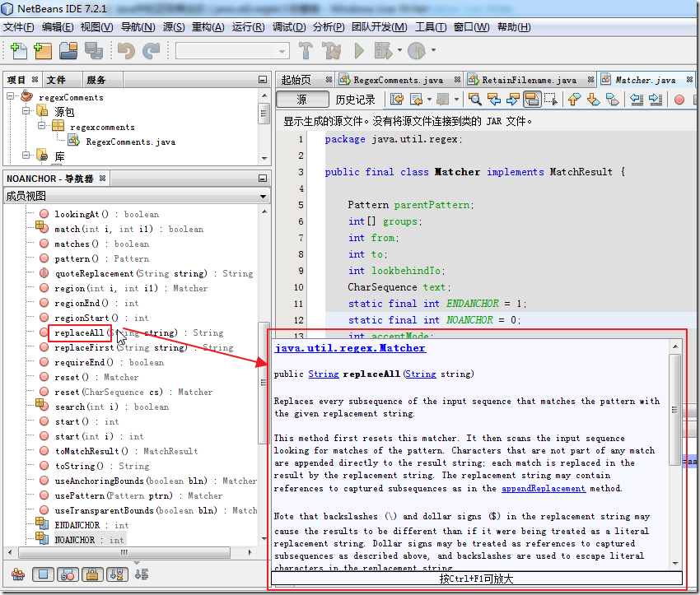This screenshot has height=595, width=700.
Task: Collapse the regexcomments package node
Action: [x=41, y=125]
